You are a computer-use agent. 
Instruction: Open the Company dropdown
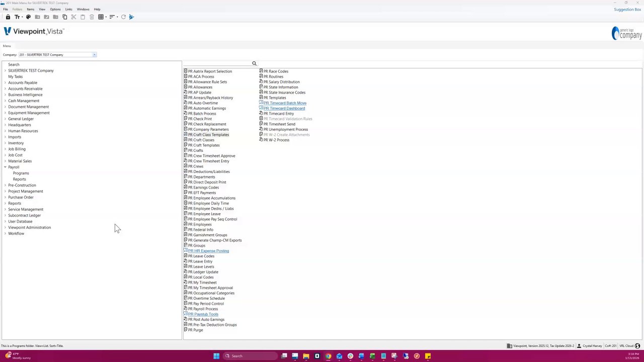[94, 55]
